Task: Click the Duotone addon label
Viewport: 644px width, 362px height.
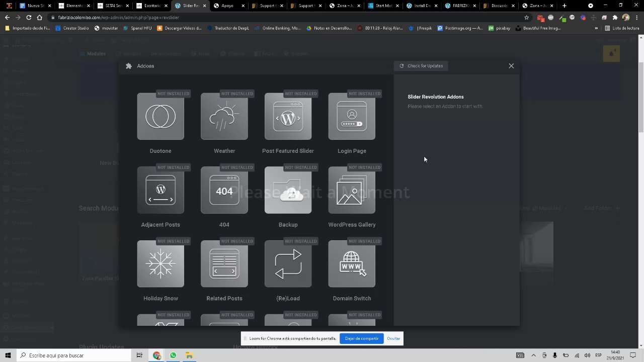Action: pyautogui.click(x=160, y=151)
